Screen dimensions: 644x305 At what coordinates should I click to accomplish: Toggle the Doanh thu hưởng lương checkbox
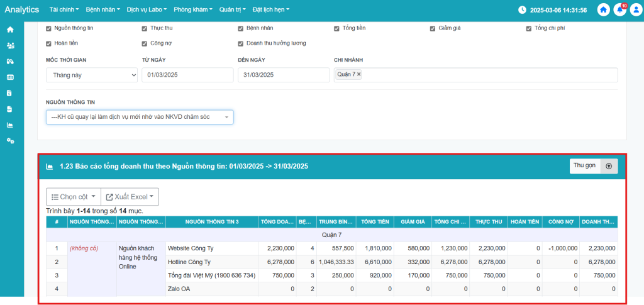(241, 43)
